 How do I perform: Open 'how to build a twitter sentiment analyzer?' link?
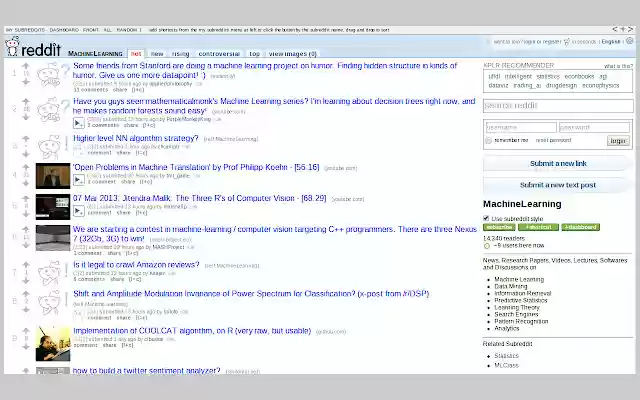click(147, 371)
